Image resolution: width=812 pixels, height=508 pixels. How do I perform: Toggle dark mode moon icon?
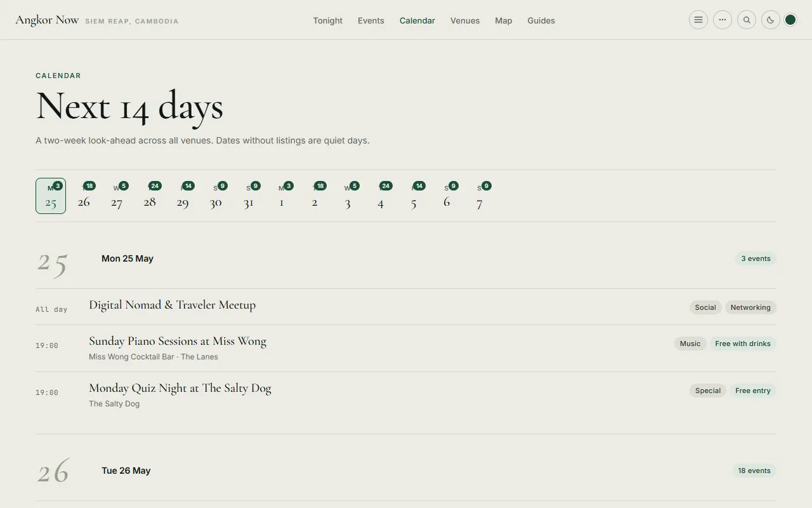(x=771, y=20)
